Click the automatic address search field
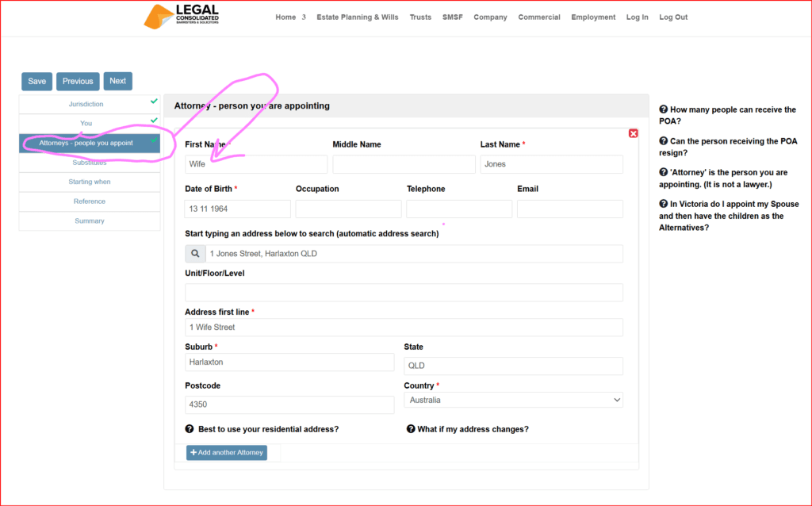 414,254
